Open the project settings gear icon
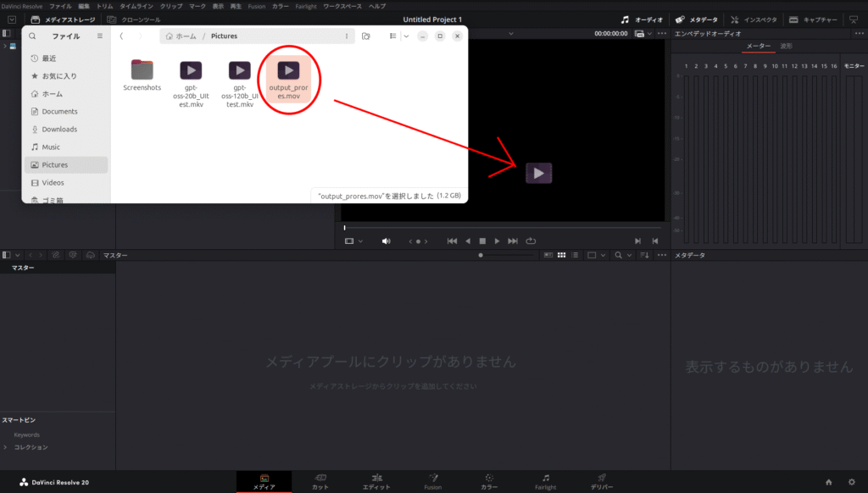Viewport: 868px width, 493px height. pyautogui.click(x=851, y=482)
